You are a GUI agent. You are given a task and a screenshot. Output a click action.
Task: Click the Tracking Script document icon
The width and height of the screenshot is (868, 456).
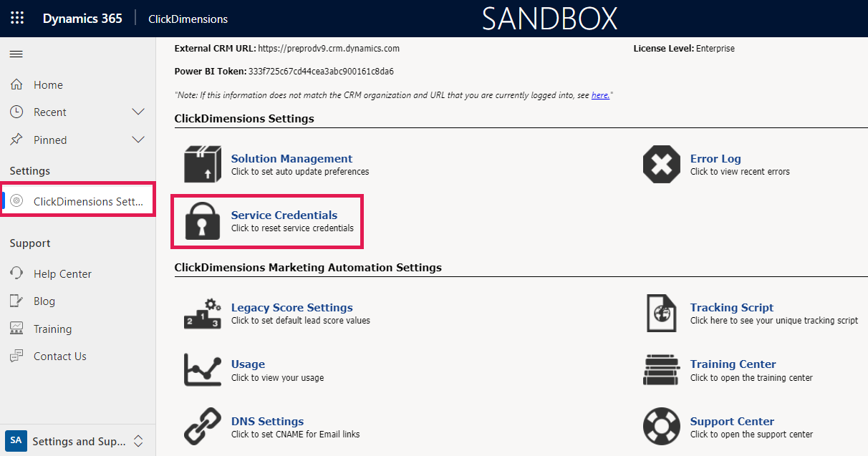coord(662,314)
